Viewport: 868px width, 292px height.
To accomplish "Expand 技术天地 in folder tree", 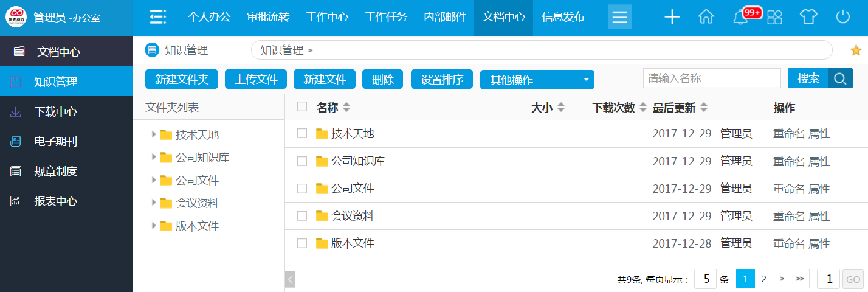I will point(154,134).
